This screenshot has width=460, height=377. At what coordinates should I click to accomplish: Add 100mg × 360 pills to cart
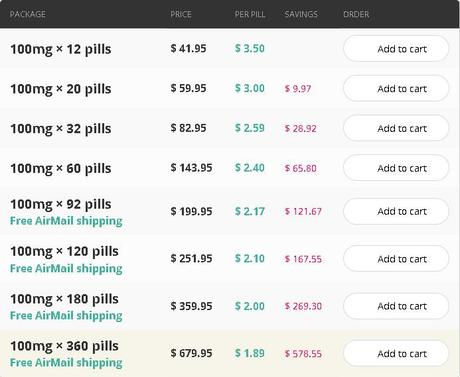[x=396, y=353]
